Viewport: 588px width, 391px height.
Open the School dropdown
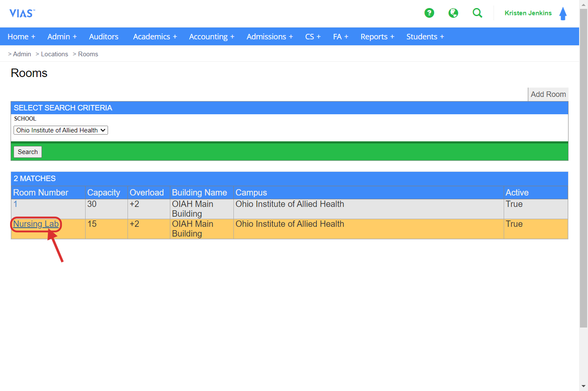[x=61, y=130]
